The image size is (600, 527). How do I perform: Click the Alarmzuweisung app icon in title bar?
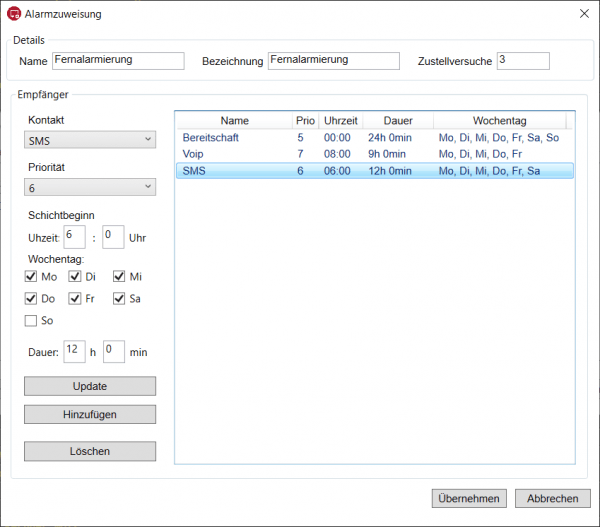[x=14, y=14]
